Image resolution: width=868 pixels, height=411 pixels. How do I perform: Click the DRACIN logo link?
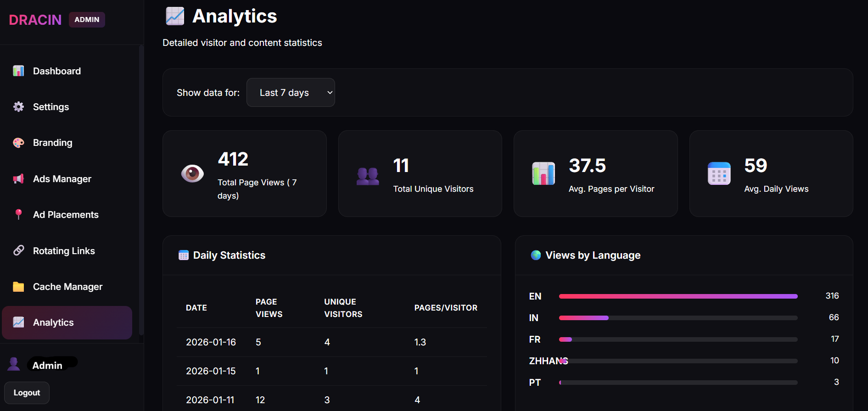[35, 20]
